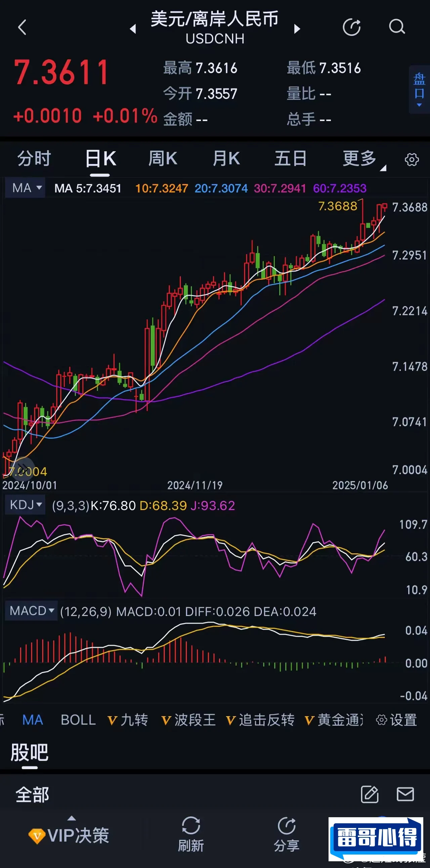Select the 波段王 VIP indicator
The height and width of the screenshot is (868, 430).
tap(188, 720)
